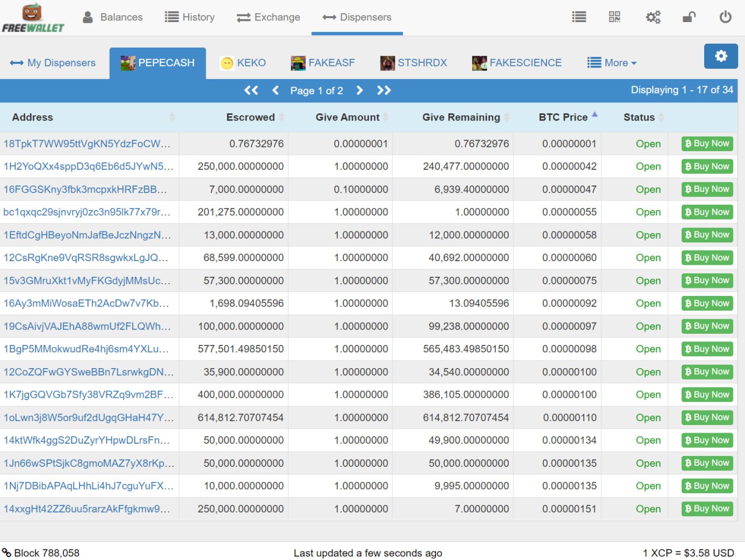Open address 18TpkT7WW95ttVgKN5YdzFoCW link
745x560 pixels.
pyautogui.click(x=87, y=144)
